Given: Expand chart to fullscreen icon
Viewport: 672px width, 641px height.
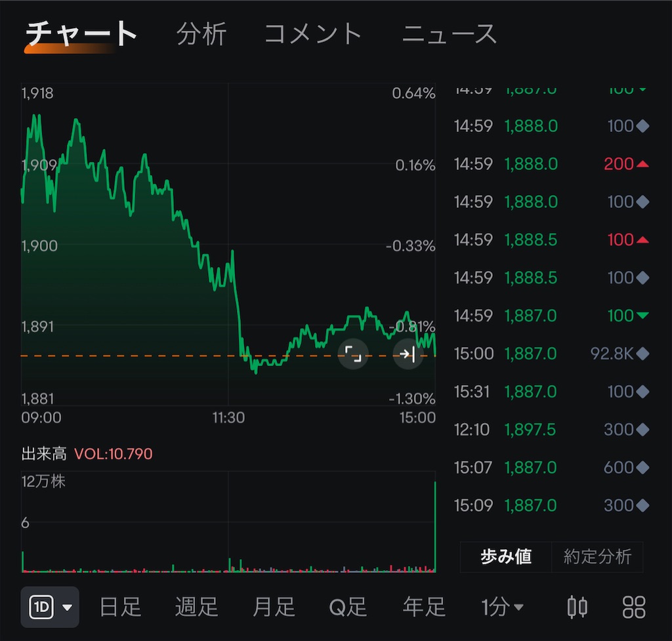Looking at the screenshot, I should pos(353,354).
